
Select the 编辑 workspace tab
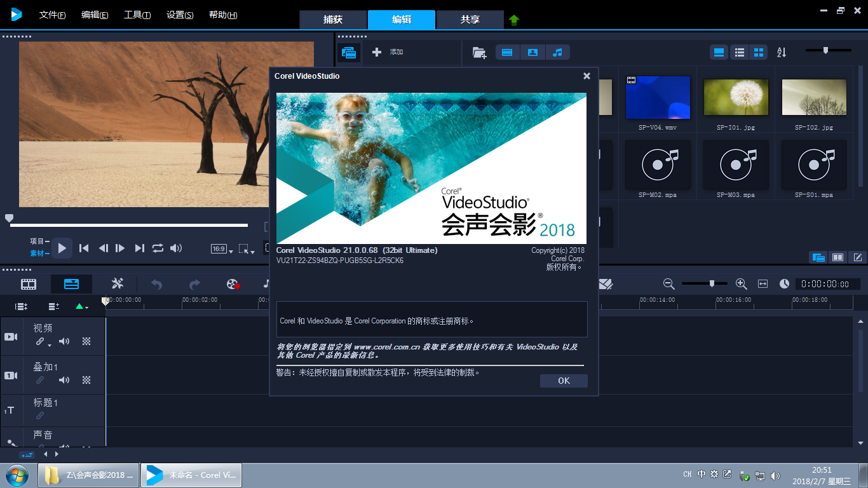(x=402, y=20)
